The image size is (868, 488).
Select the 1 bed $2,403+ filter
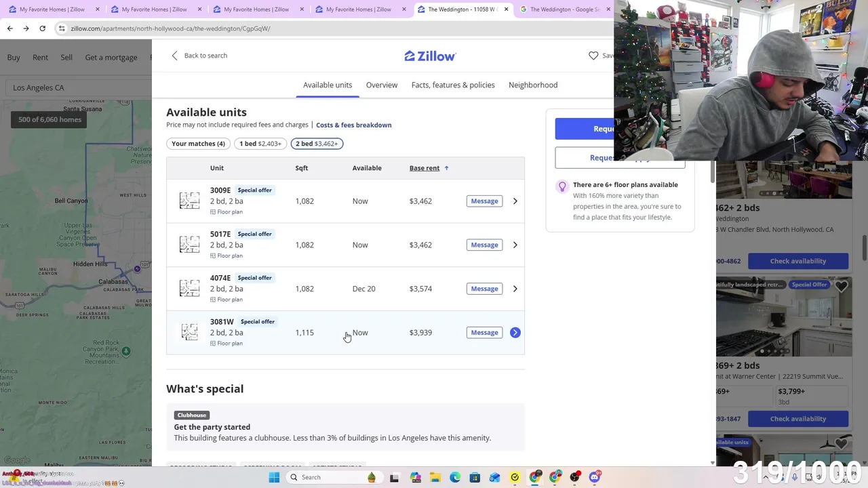coord(260,144)
